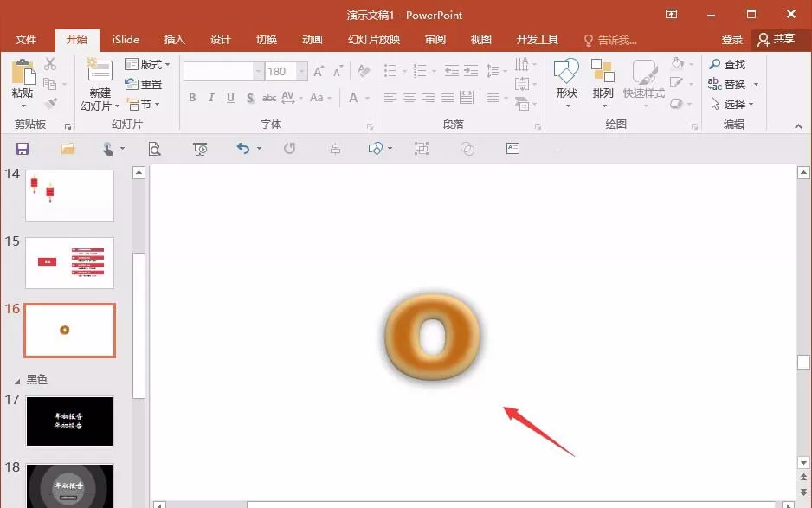Image resolution: width=812 pixels, height=508 pixels.
Task: Open the font size dropdown showing 180
Action: coord(301,72)
